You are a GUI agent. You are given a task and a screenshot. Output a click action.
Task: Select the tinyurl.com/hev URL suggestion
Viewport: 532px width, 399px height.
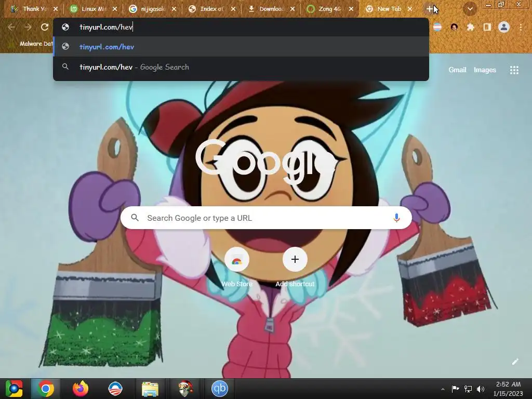pos(241,47)
